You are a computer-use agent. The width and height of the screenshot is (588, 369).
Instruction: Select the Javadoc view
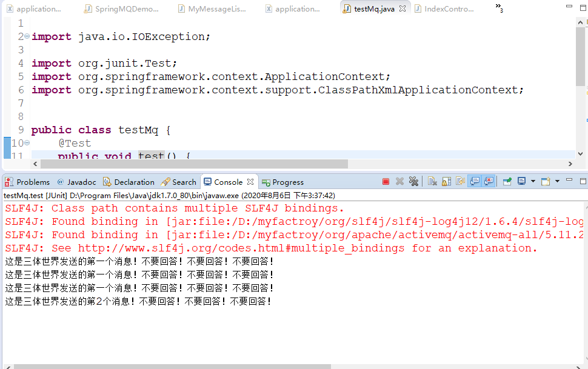coord(76,182)
